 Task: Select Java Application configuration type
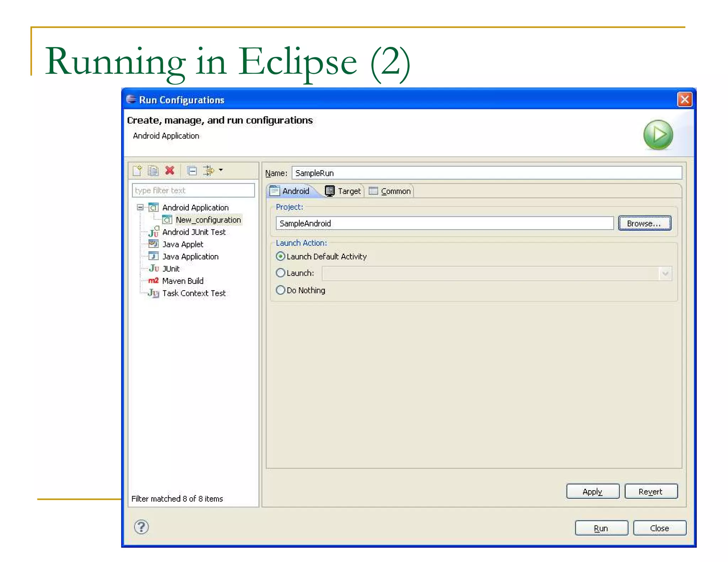(x=191, y=256)
